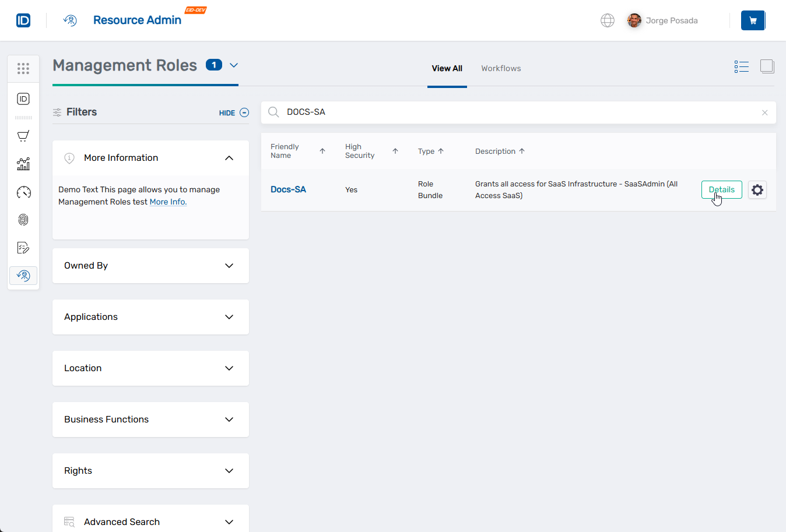Select the analytics chart sidebar icon
The width and height of the screenshot is (786, 532).
23,164
